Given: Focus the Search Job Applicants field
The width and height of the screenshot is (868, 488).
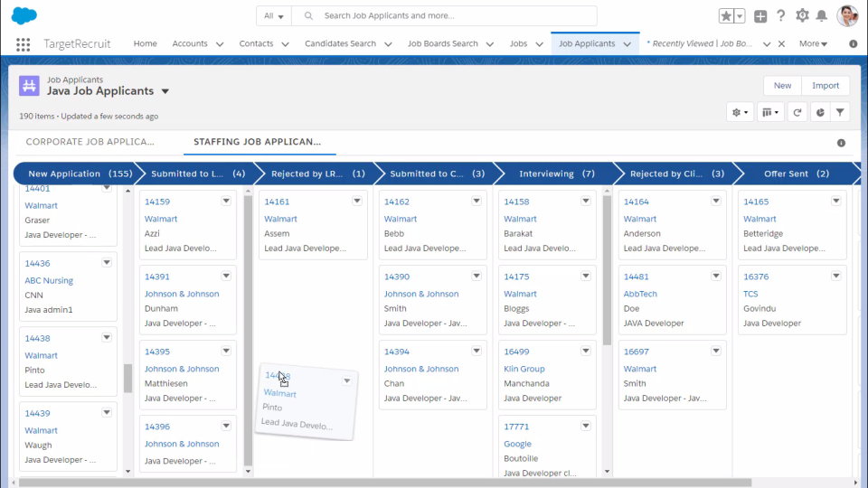Looking at the screenshot, I should point(452,16).
